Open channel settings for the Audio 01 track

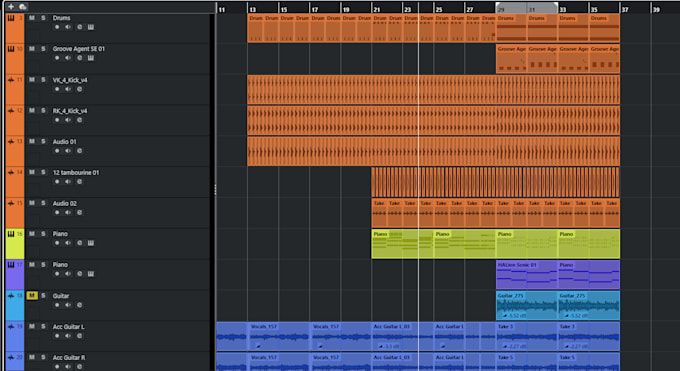pyautogui.click(x=79, y=151)
